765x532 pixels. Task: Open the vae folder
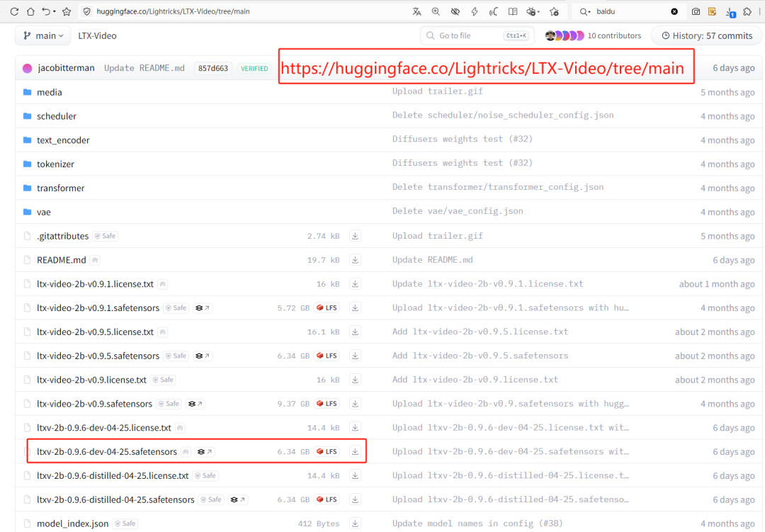(43, 212)
